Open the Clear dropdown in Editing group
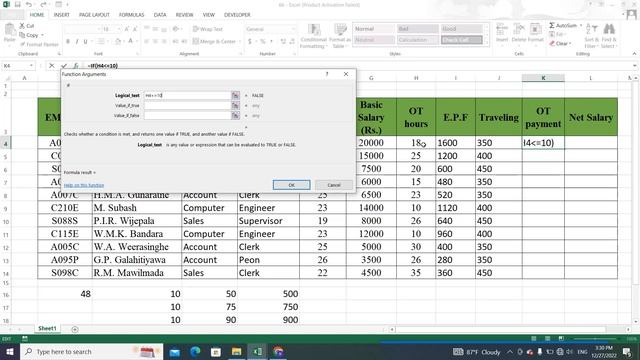 point(570,43)
